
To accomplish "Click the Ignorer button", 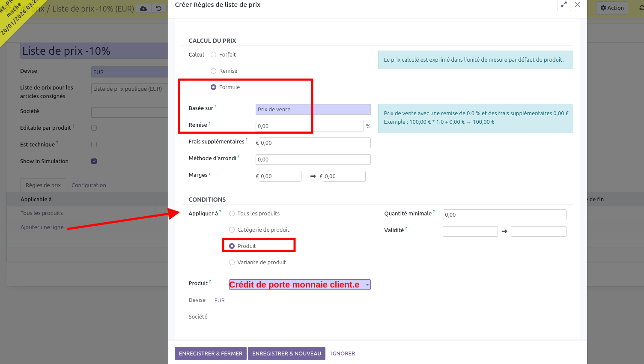I will click(343, 354).
